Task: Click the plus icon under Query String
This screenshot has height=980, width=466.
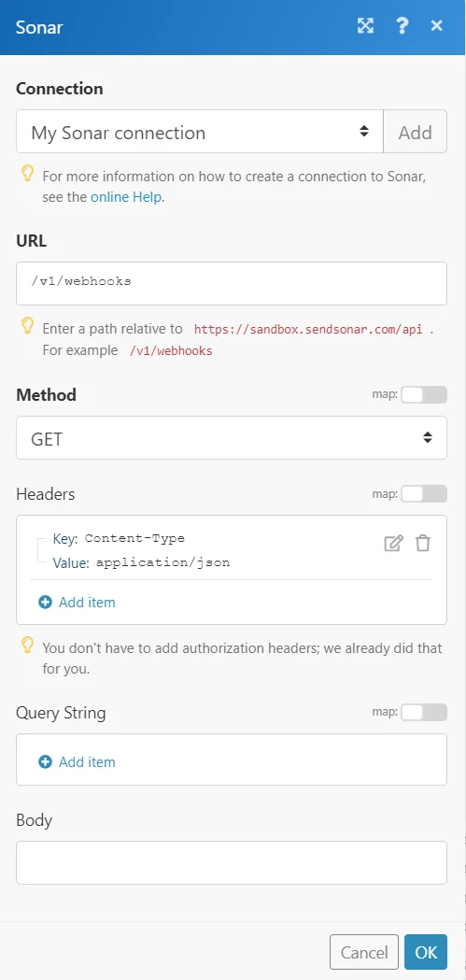Action: [45, 762]
